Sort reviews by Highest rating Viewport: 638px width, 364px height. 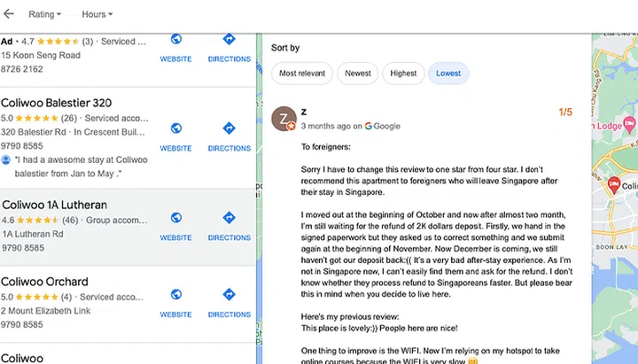tap(403, 74)
